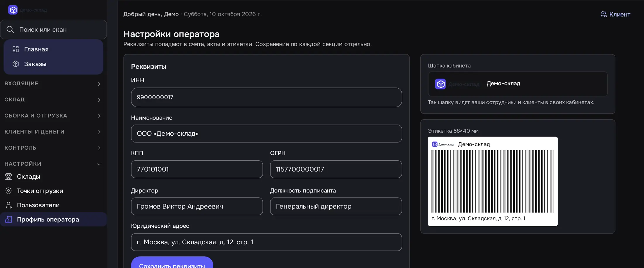Collapse the НАСТРОЙКИ section chevron
Viewport: 644px width, 268px height.
[x=99, y=164]
